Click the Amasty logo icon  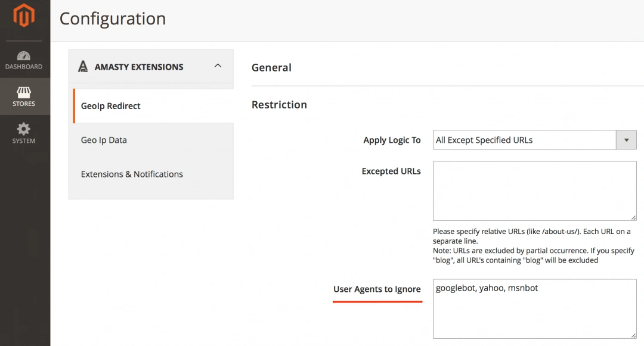(83, 67)
